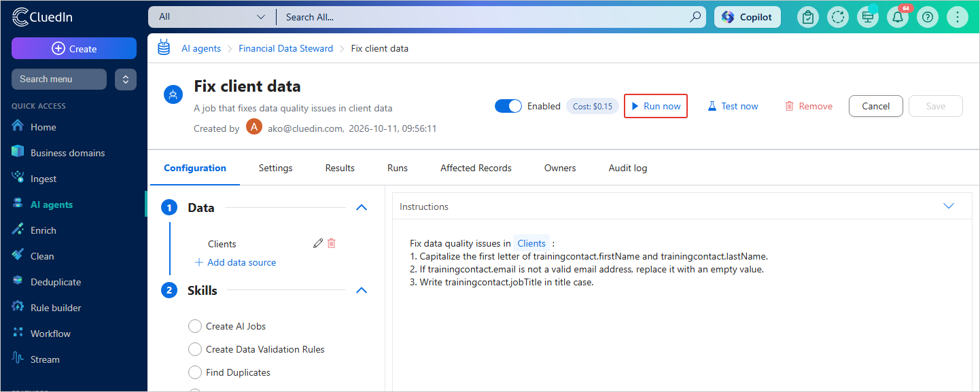Open the task clipboard icon in header
Viewport: 980px width, 392px height.
click(x=808, y=17)
